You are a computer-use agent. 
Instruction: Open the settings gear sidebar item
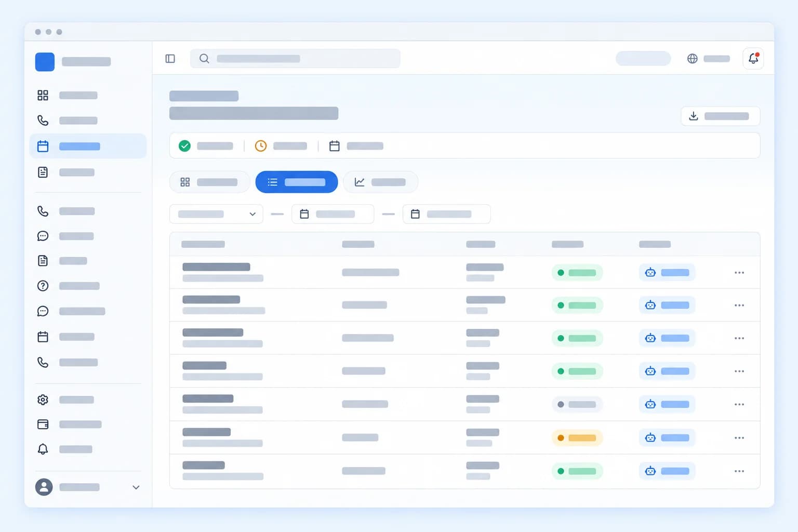[43, 400]
